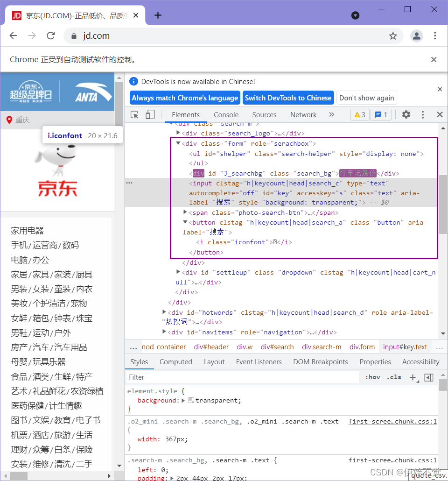Expand background shorthand property triangle
The height and width of the screenshot is (481, 448).
coord(183,400)
